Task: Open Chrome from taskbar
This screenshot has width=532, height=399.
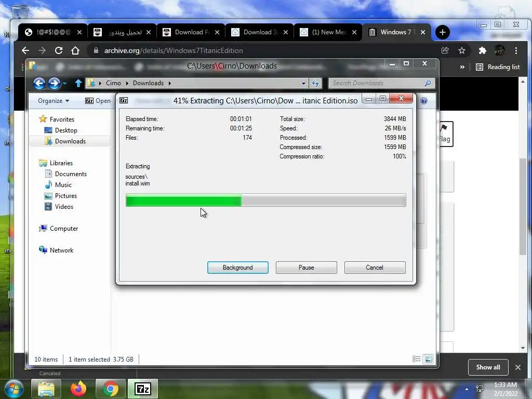Action: pyautogui.click(x=111, y=389)
